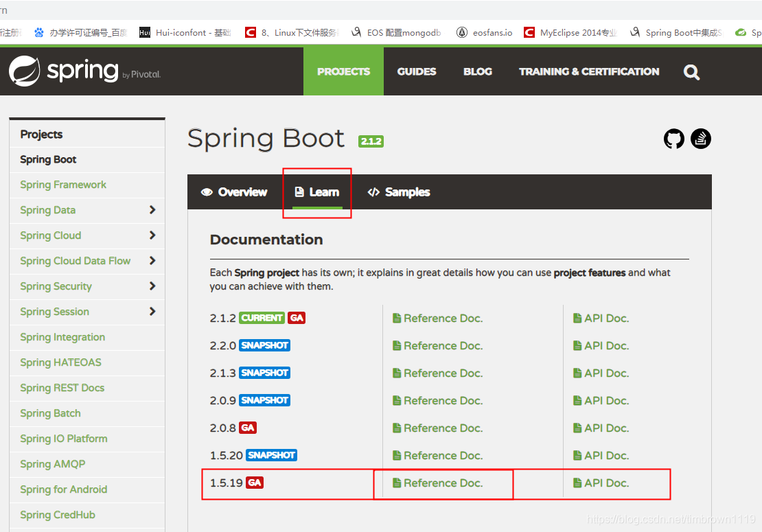Open Reference Doc. for 2.2.0 snapshot
The image size is (762, 532).
(x=437, y=345)
